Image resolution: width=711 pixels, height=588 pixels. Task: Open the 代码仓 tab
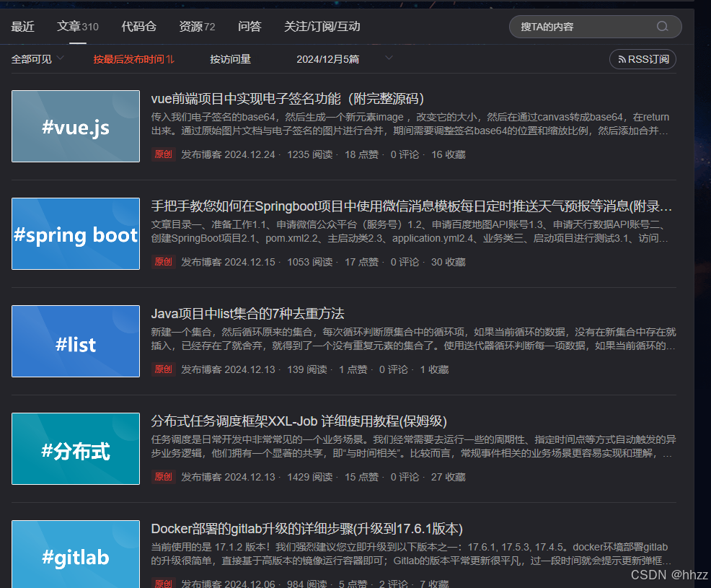(138, 26)
